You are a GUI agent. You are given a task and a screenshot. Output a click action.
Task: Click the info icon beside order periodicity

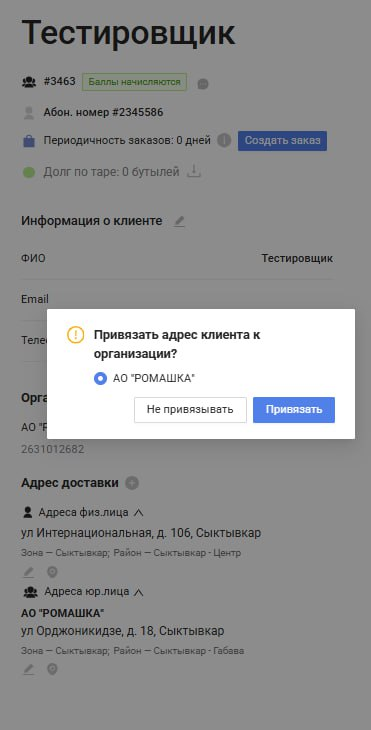tap(224, 140)
